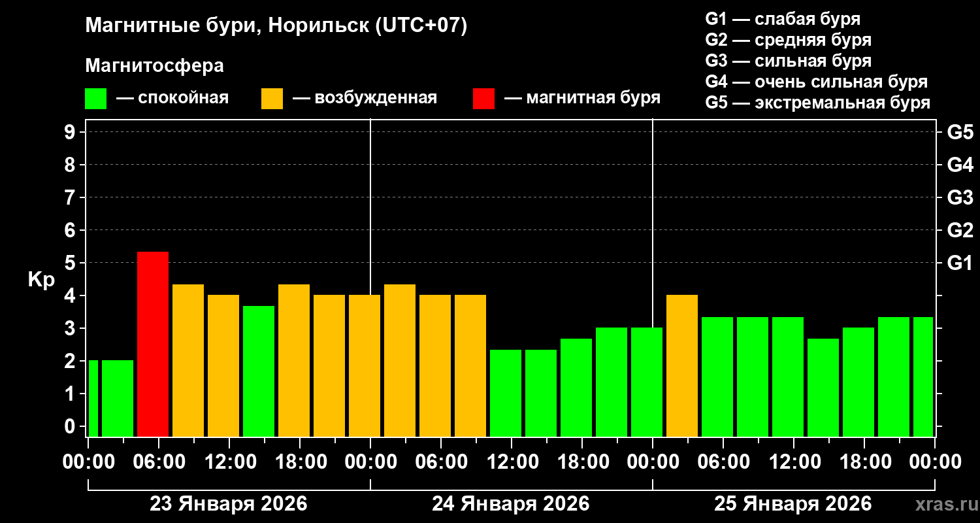Click the 'G3 — сильная буря' legend line
The image size is (980, 523).
pos(788,61)
